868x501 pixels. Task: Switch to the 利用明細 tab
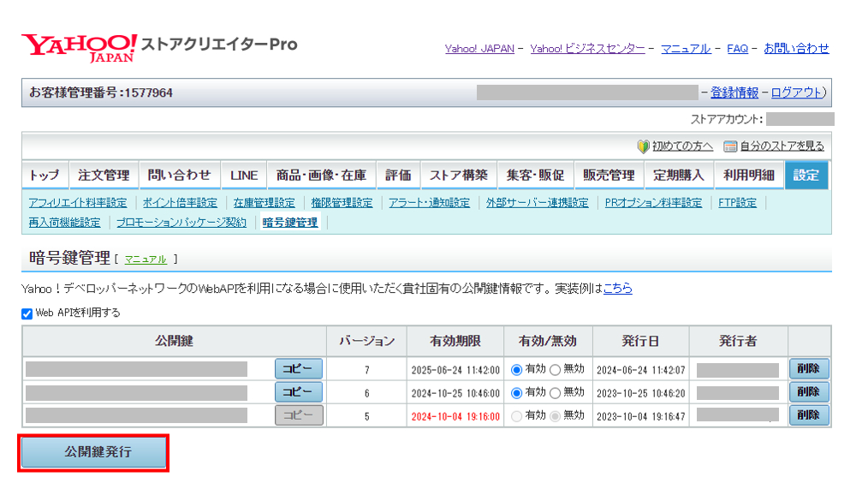[x=748, y=176]
